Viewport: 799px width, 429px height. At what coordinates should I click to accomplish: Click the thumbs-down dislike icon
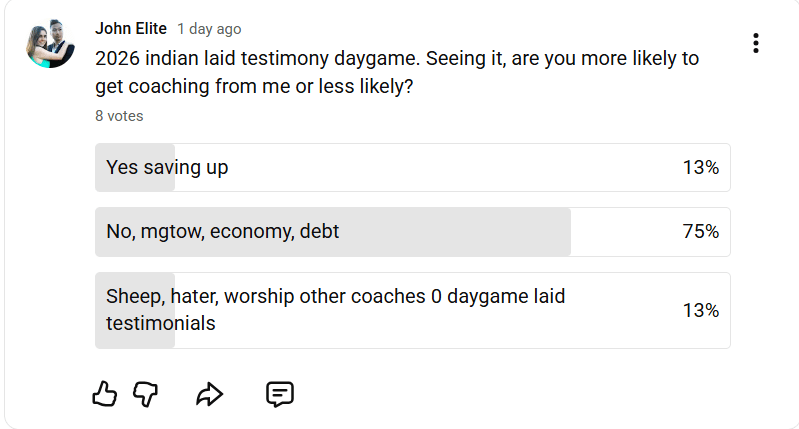[x=146, y=394]
